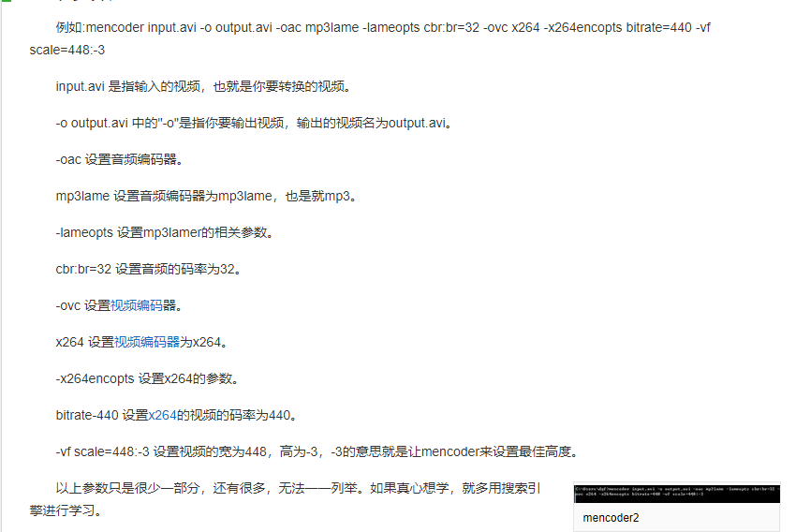
Task: Click the line cbr:br=32 设置音频的码率为32
Action: 149,269
